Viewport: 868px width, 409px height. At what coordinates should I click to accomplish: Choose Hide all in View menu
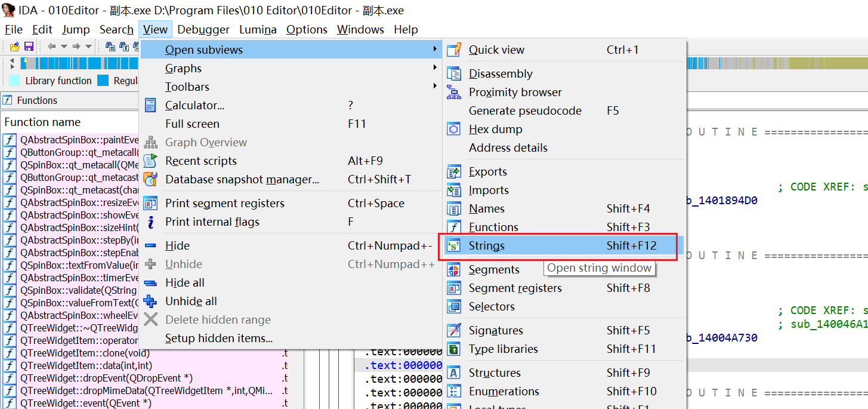(291, 282)
